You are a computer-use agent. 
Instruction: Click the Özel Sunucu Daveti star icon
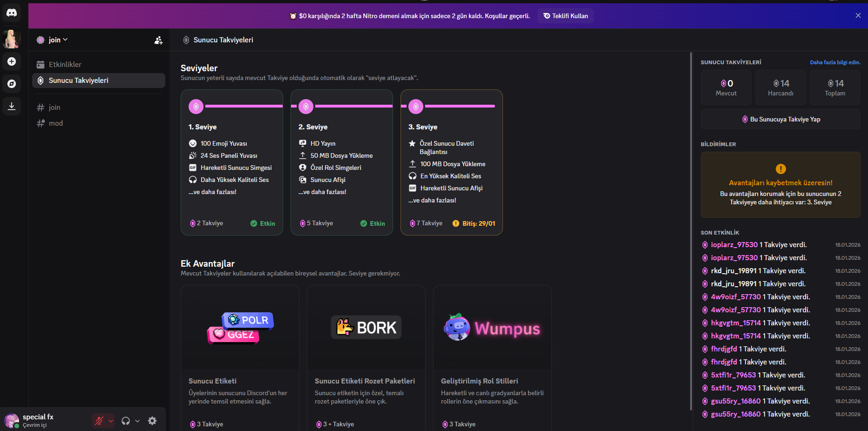point(412,143)
